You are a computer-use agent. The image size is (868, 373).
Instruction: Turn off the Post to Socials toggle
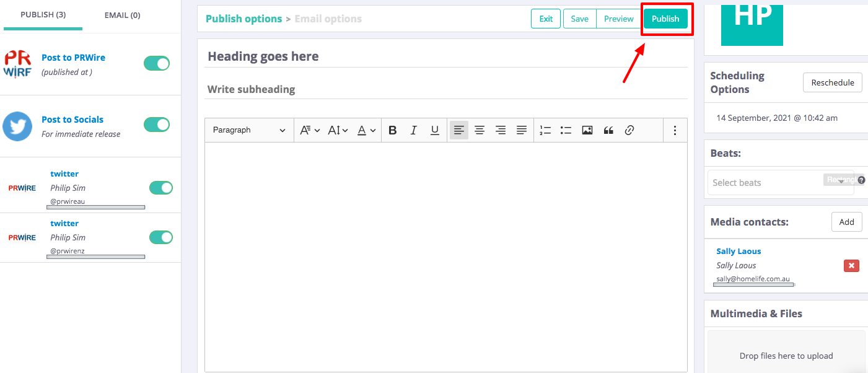(157, 125)
